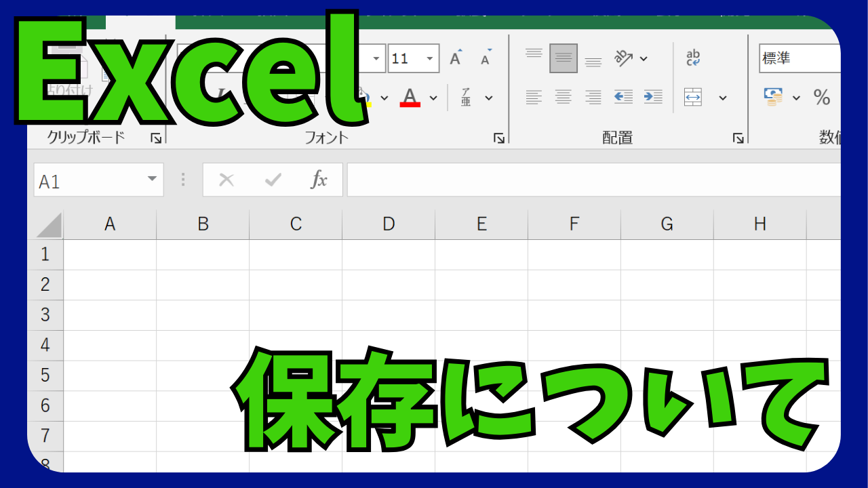Open fill color dropdown arrow
The image size is (868, 488).
click(384, 98)
